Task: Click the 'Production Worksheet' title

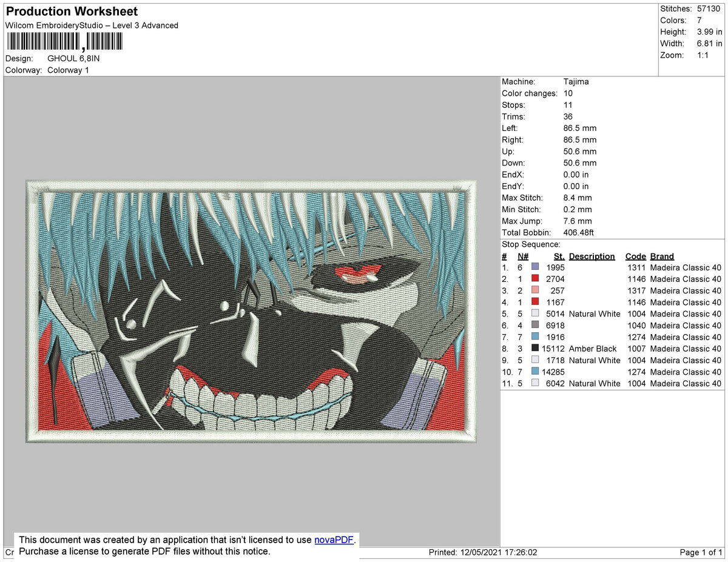Action: click(x=72, y=12)
